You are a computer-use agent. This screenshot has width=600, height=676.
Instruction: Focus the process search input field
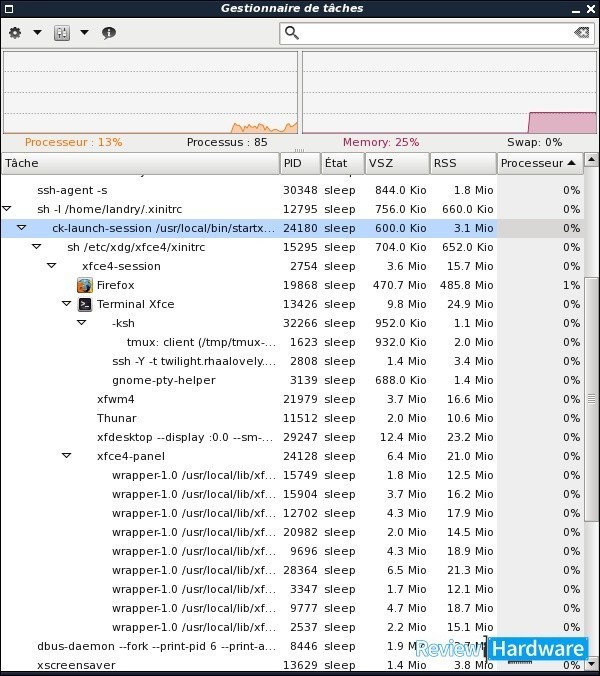click(437, 33)
